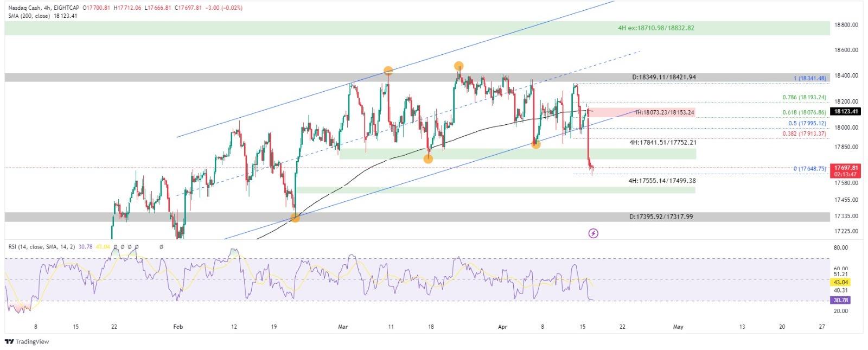
Task: Click the RSI value tag 30.78
Action: point(841,300)
